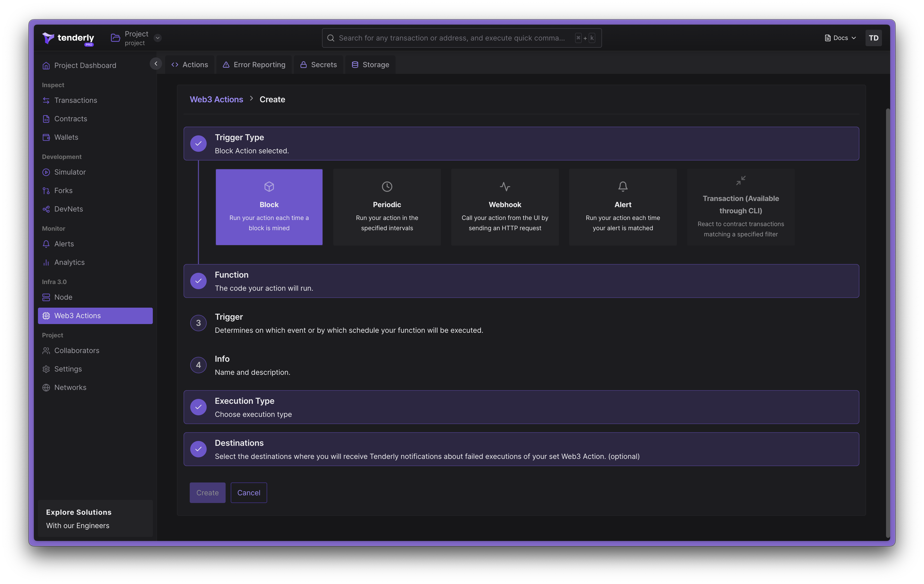Image resolution: width=924 pixels, height=584 pixels.
Task: Expand the Project selector dropdown
Action: 158,38
